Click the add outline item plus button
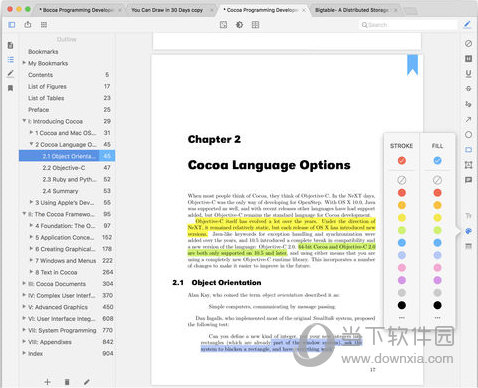 click(47, 382)
